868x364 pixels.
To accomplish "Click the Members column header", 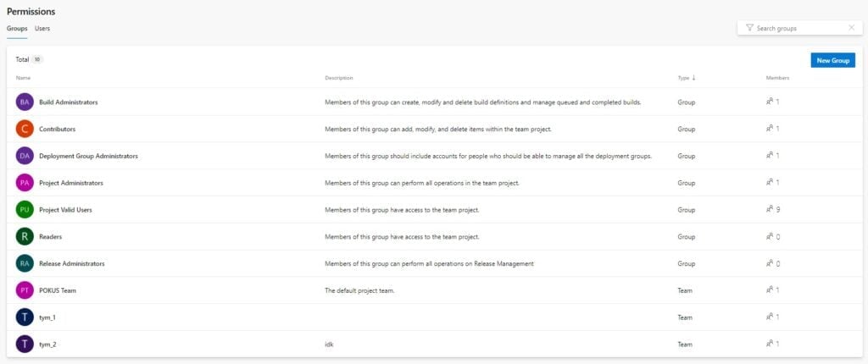I will [x=777, y=78].
